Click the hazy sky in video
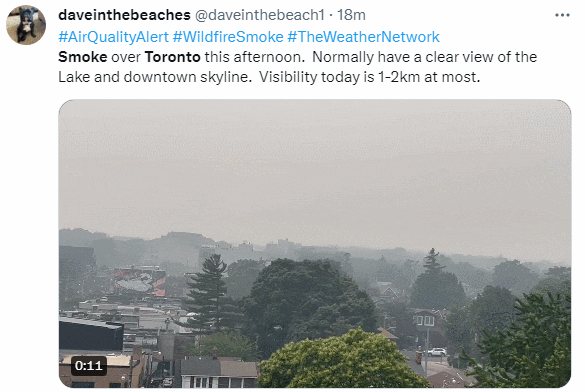 coord(315,164)
